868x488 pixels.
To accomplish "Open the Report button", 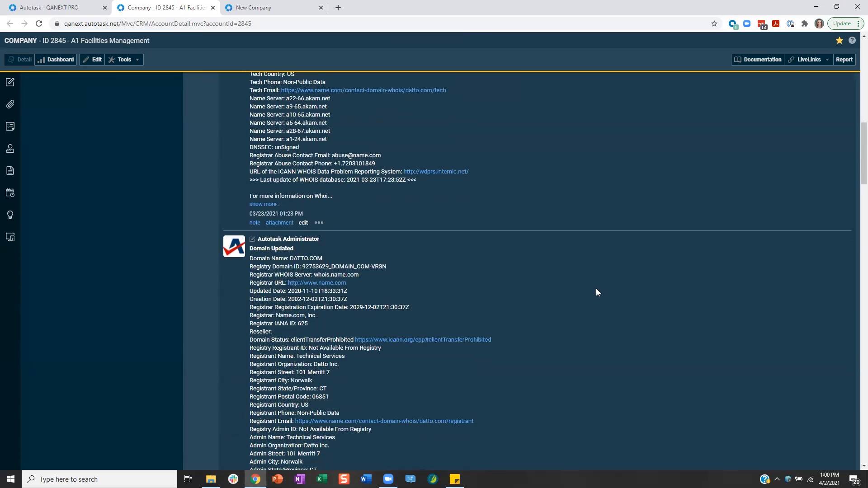I will coord(844,60).
